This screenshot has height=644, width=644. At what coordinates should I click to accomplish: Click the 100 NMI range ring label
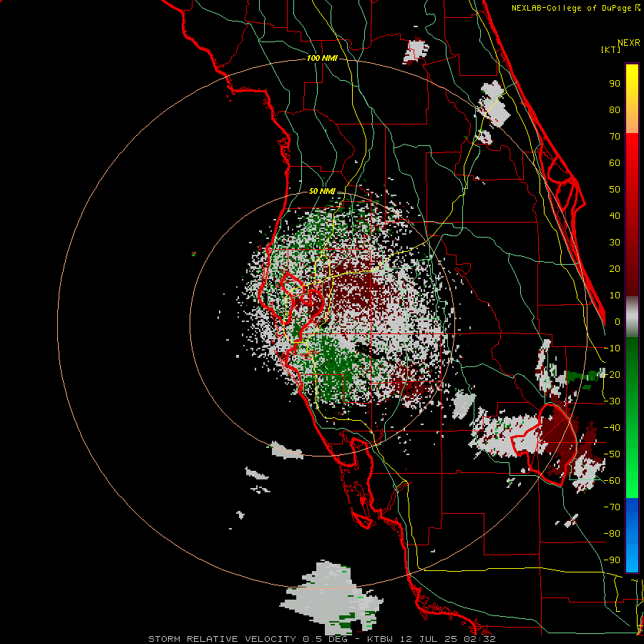pos(322,58)
